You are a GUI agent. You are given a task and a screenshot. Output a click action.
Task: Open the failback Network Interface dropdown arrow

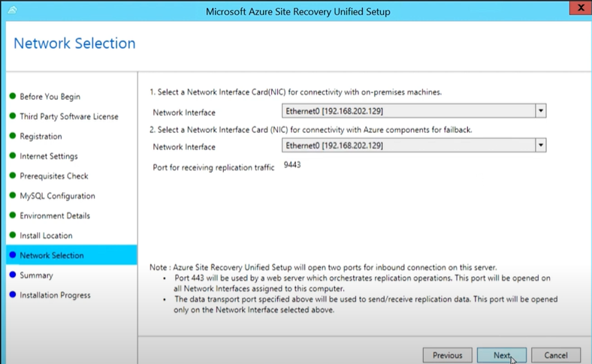tap(541, 145)
